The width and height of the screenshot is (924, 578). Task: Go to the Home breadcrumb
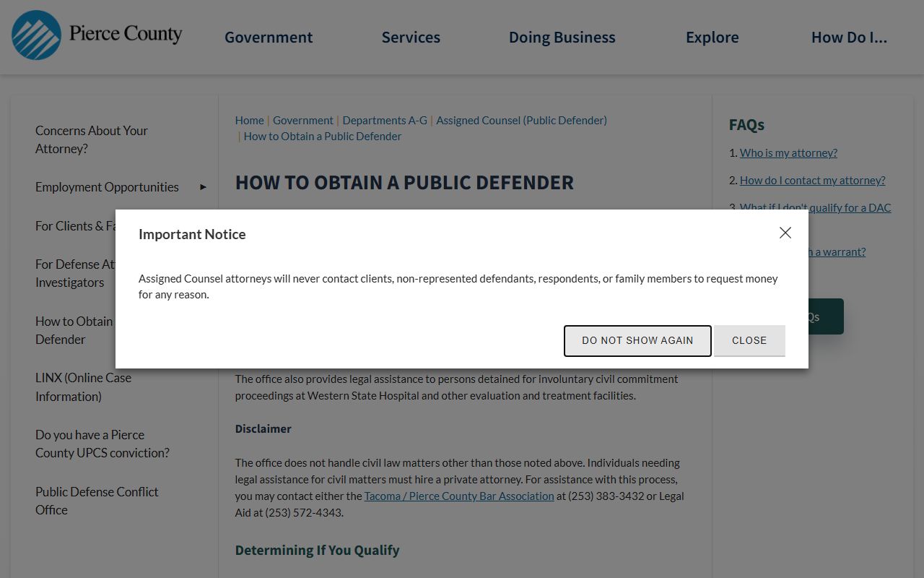[249, 120]
